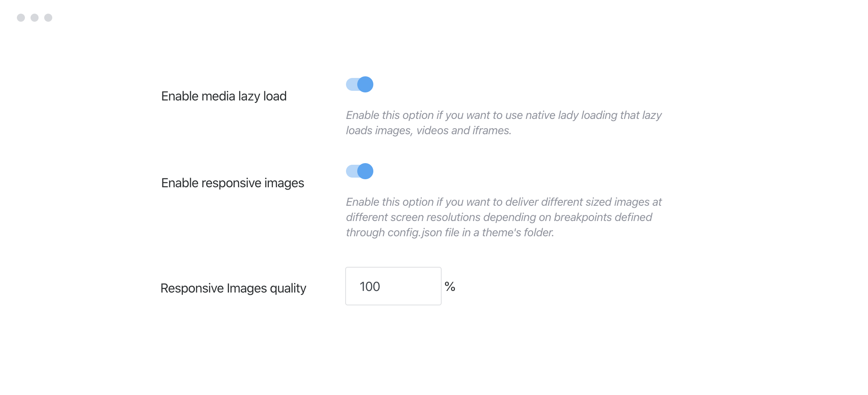Click the middle window control dot
Image resolution: width=868 pixels, height=395 pixels.
click(34, 18)
